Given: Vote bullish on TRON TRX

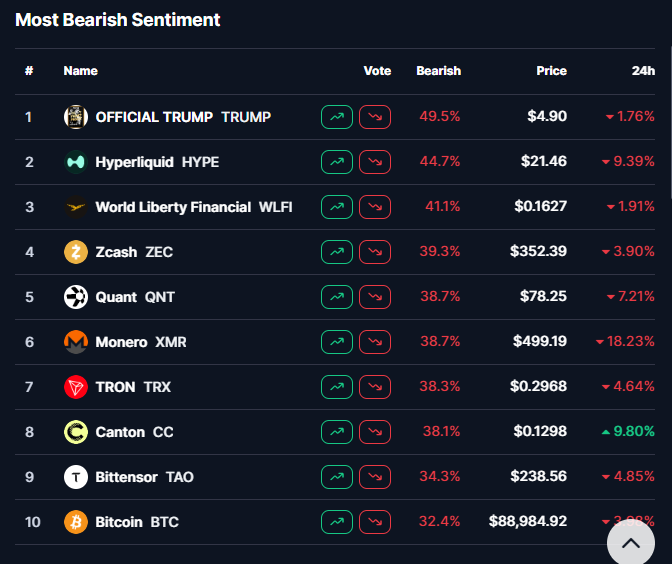Looking at the screenshot, I should (x=337, y=387).
